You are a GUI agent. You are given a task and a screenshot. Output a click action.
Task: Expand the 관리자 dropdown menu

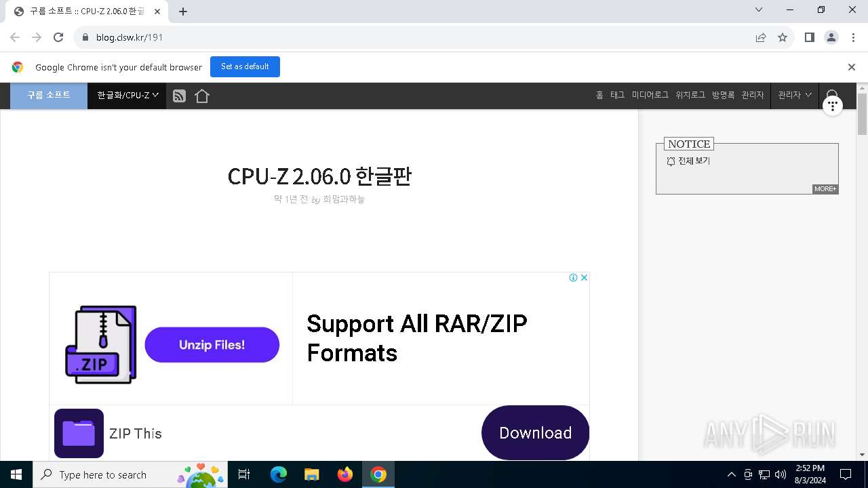click(795, 96)
